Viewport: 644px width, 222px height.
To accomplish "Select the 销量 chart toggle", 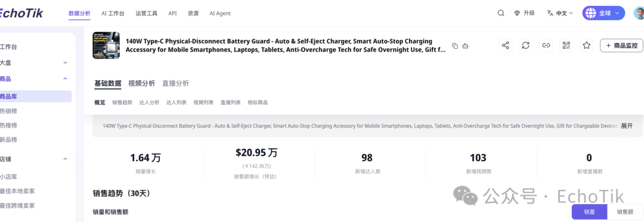I will pos(589,212).
